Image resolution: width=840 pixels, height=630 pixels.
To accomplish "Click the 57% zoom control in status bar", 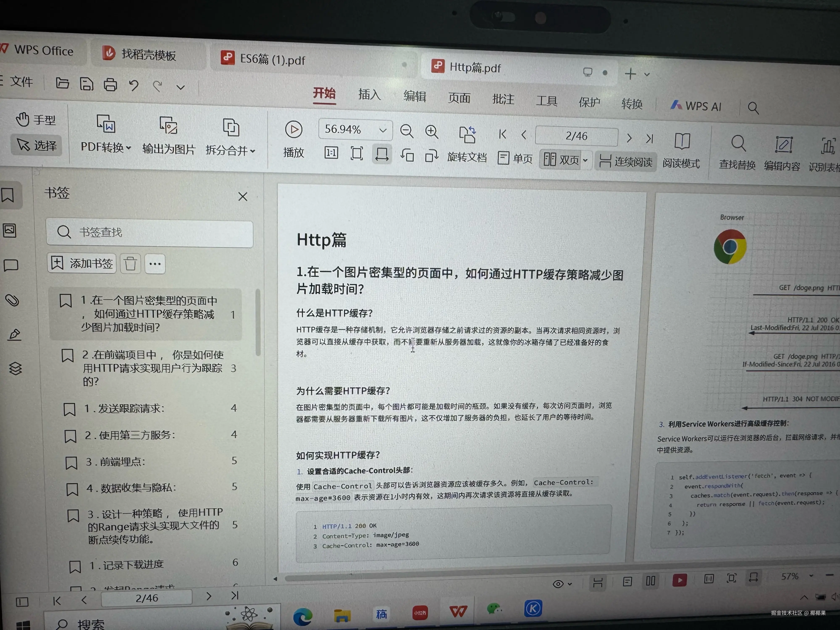I will [790, 576].
